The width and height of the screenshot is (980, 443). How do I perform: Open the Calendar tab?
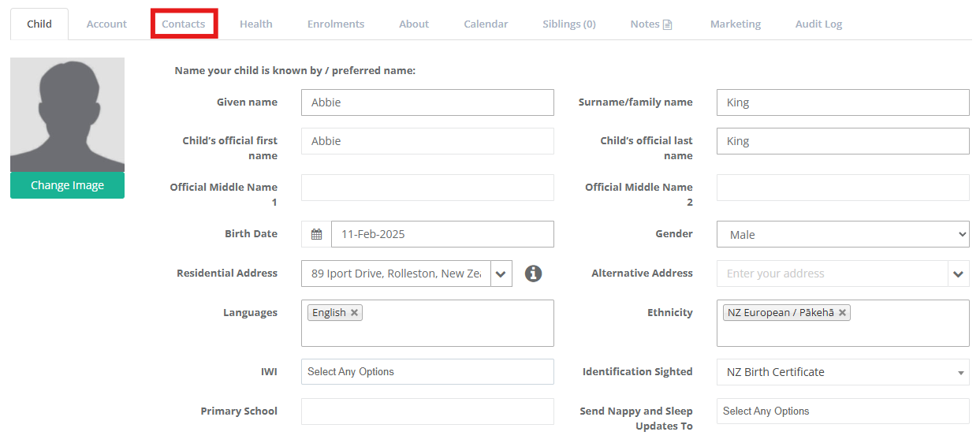[486, 24]
